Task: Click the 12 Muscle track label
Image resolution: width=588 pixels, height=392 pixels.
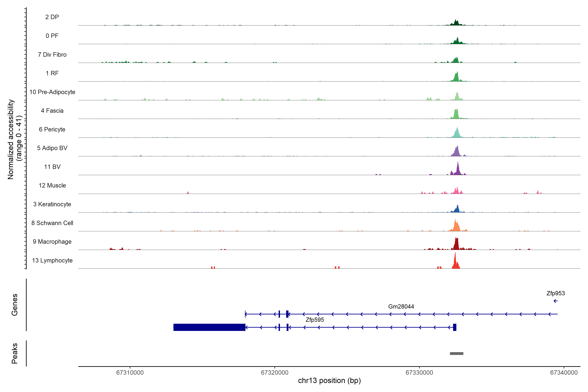Action: (x=52, y=186)
